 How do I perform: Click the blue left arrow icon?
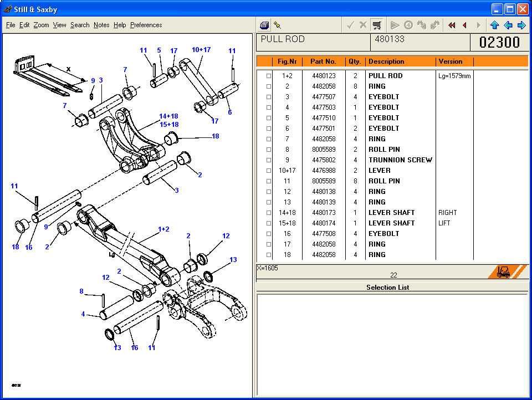(x=508, y=25)
